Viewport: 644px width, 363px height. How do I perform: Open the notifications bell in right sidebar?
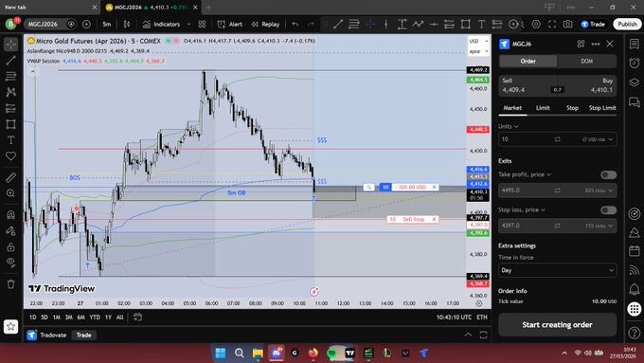pos(635,289)
